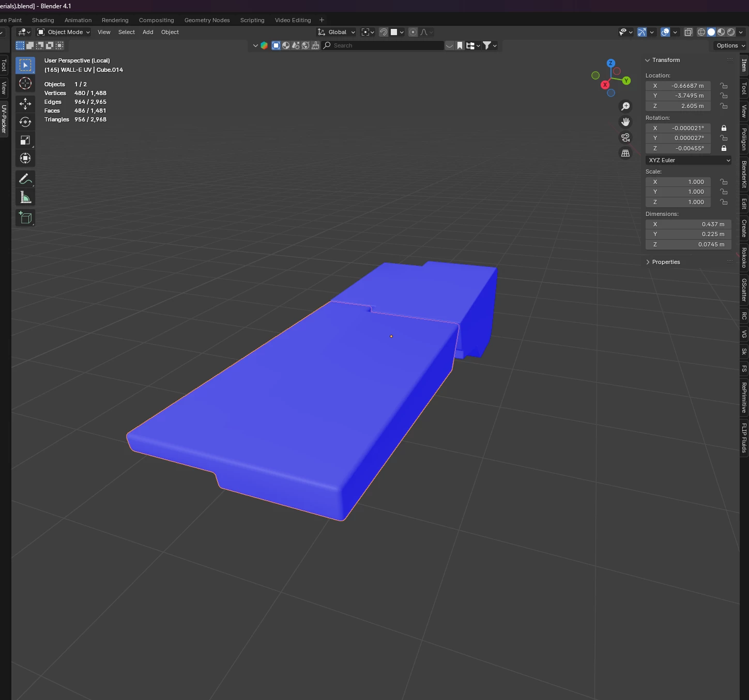The height and width of the screenshot is (700, 749).
Task: Toggle snapping magnet
Action: tap(384, 32)
